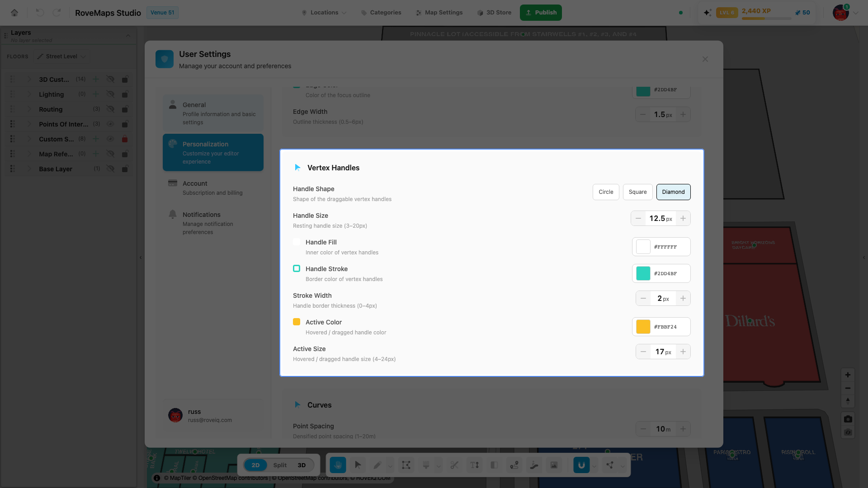
Task: Open Categories in top menu
Action: point(381,13)
